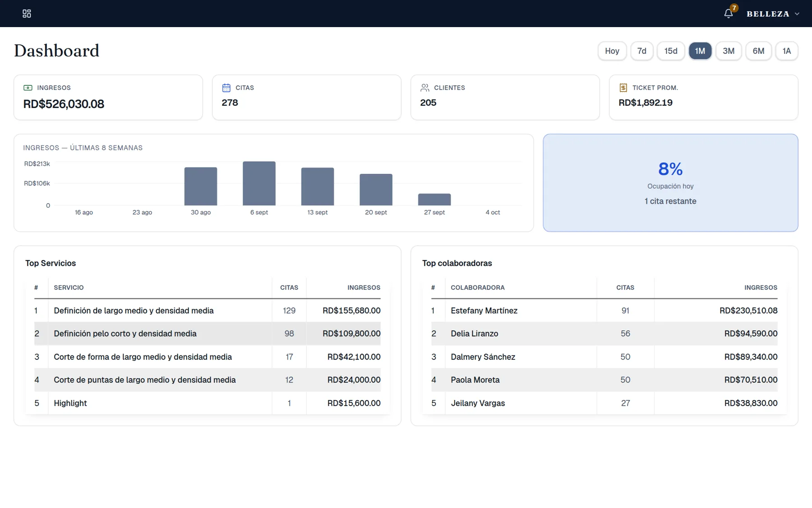The height and width of the screenshot is (508, 812).
Task: Click the SERVICIO column header
Action: pos(69,288)
